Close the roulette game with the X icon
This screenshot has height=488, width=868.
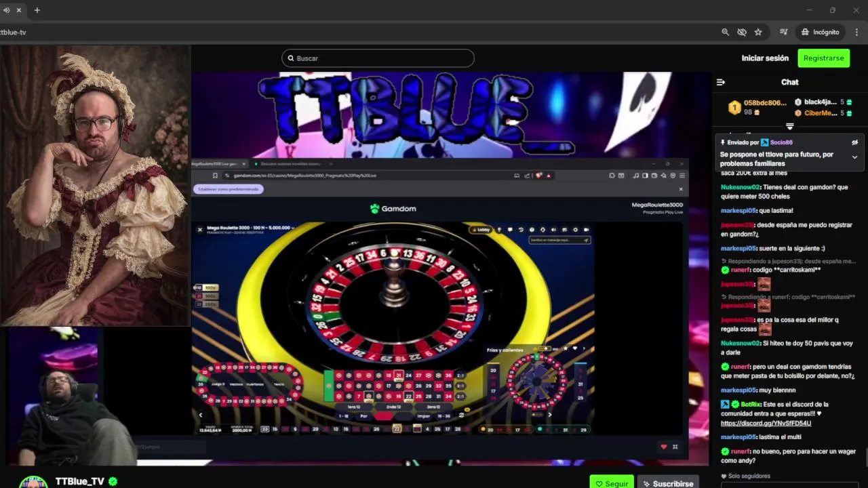click(199, 230)
